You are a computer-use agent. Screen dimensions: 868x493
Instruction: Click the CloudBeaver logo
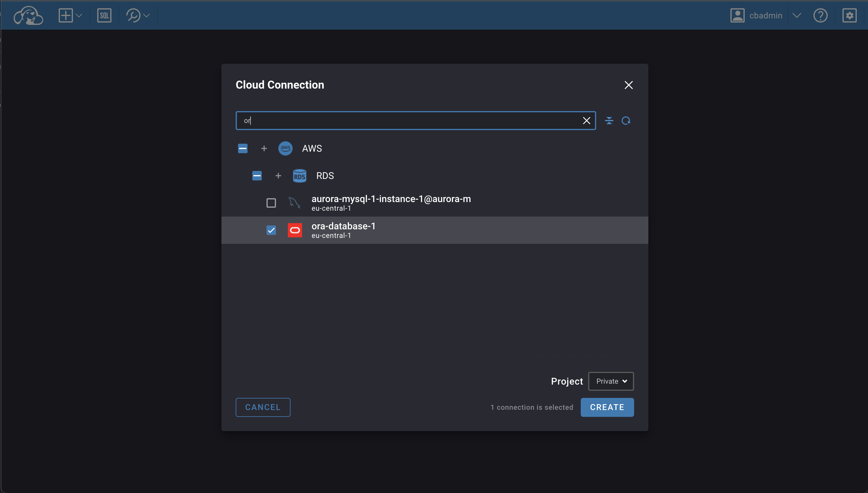click(x=28, y=15)
